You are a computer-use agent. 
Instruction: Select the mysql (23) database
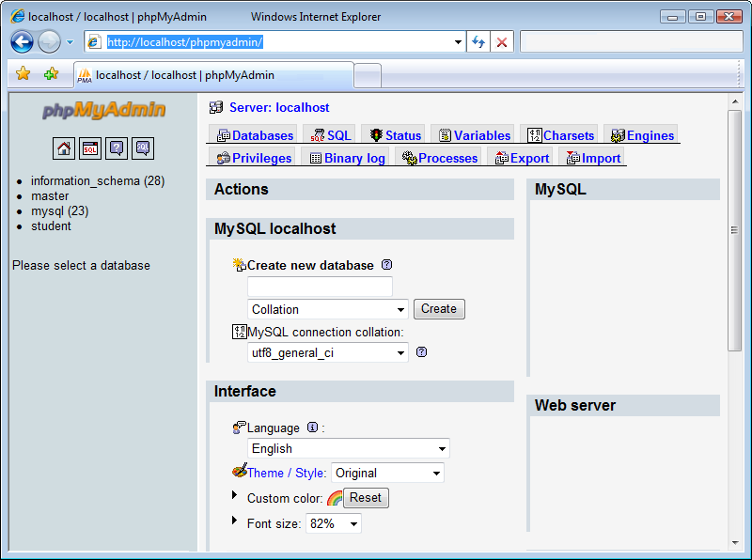(60, 211)
